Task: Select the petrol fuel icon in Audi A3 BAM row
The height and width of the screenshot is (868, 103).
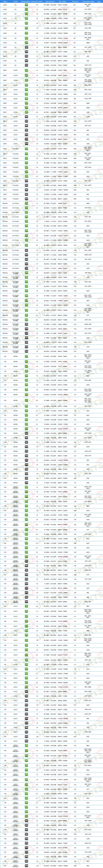Action: [x=26, y=43]
